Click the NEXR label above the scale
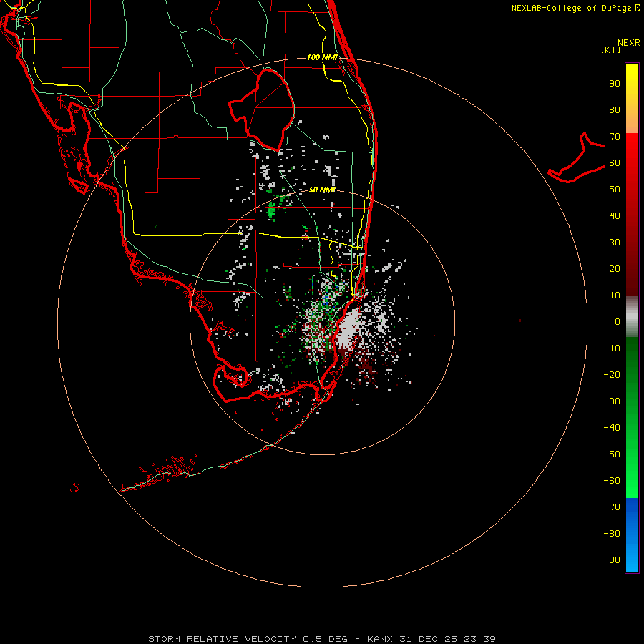Screen dimensions: 644x644 (629, 43)
